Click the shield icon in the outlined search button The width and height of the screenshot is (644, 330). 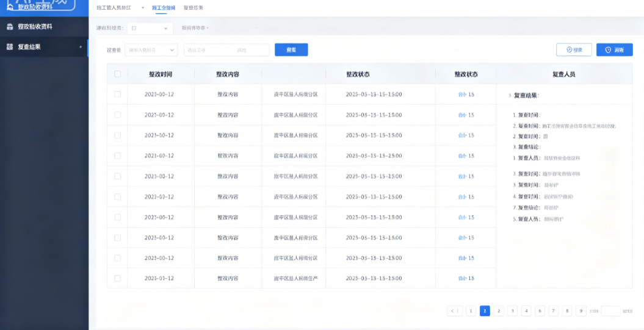[570, 49]
